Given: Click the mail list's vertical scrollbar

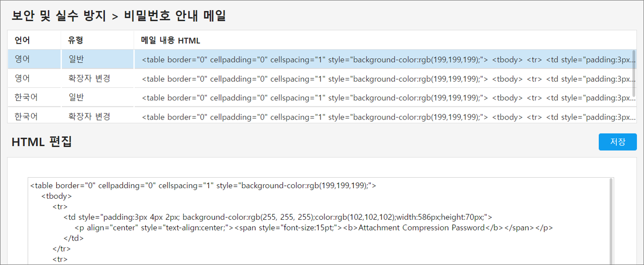Looking at the screenshot, I should point(633,70).
